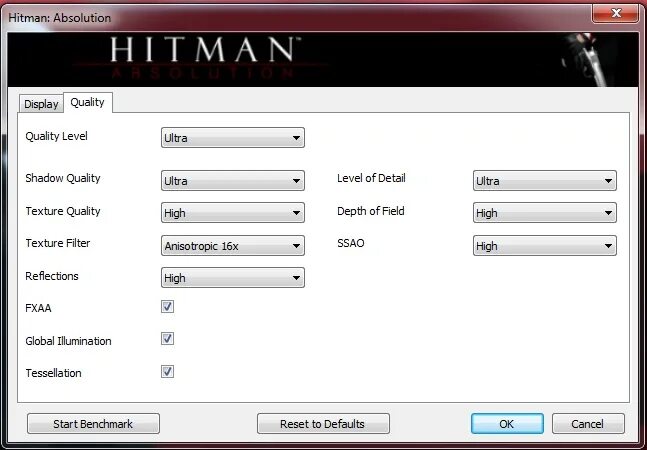Click the Start Benchmark button
Screen dimensions: 647x450
point(93,424)
